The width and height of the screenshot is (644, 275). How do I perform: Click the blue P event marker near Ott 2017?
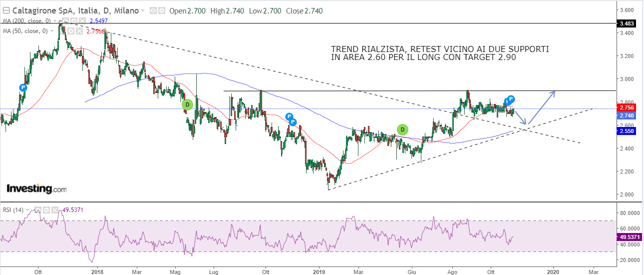click(x=23, y=87)
